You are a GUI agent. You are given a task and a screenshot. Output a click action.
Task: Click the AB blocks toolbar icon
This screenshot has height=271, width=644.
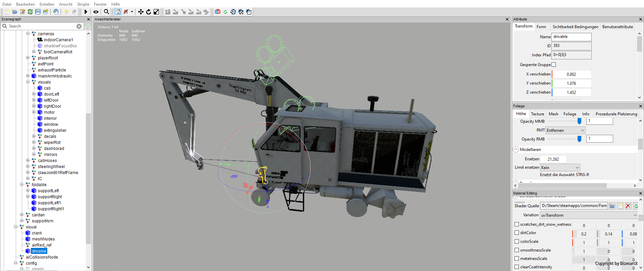point(218,12)
